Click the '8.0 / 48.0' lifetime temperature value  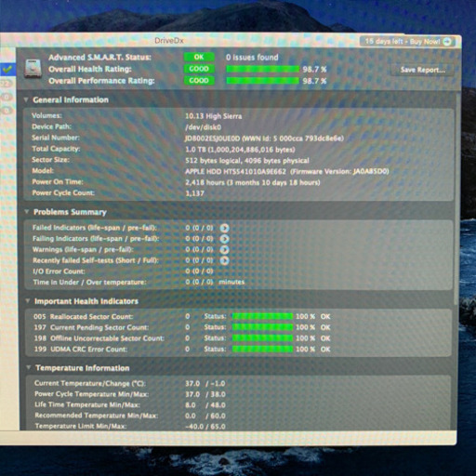tap(205, 405)
